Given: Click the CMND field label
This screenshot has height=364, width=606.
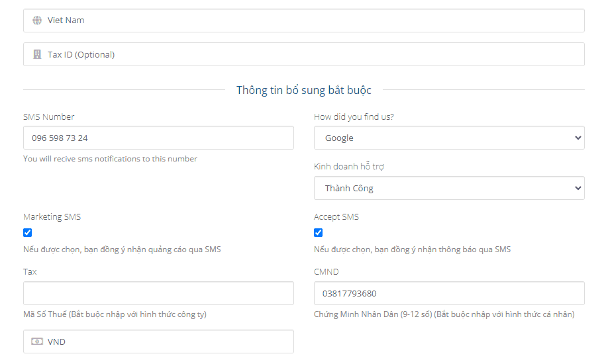Looking at the screenshot, I should tap(327, 272).
